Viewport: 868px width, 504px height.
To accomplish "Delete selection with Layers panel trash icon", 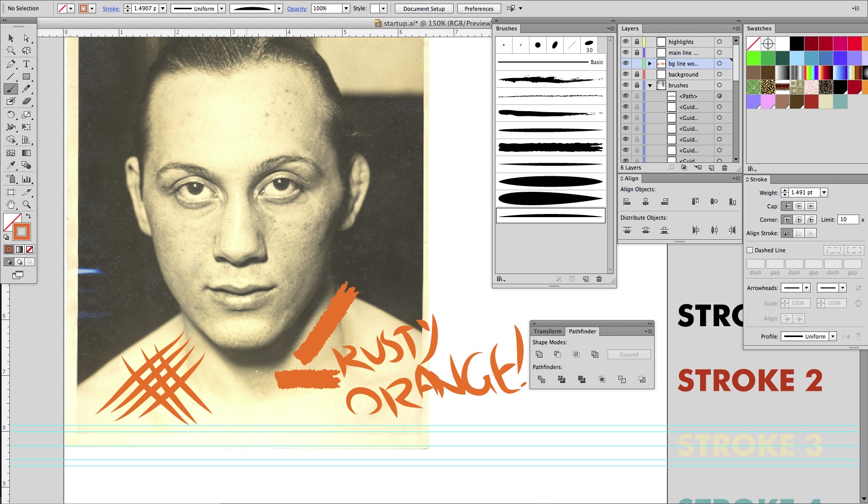I will point(724,168).
